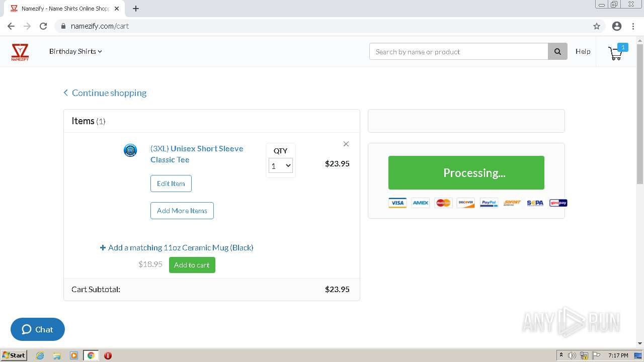Reload the page
644x362 pixels.
point(43,26)
